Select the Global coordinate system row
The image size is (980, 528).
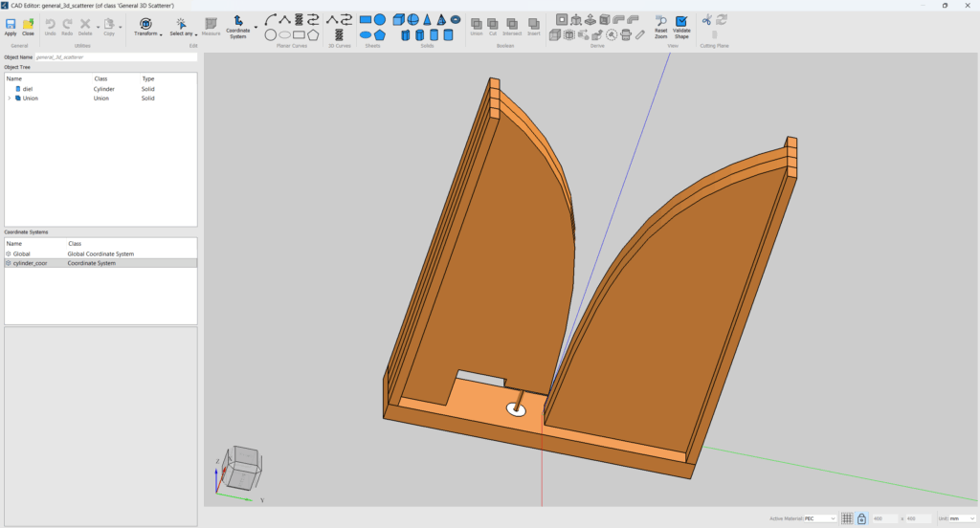pos(100,253)
